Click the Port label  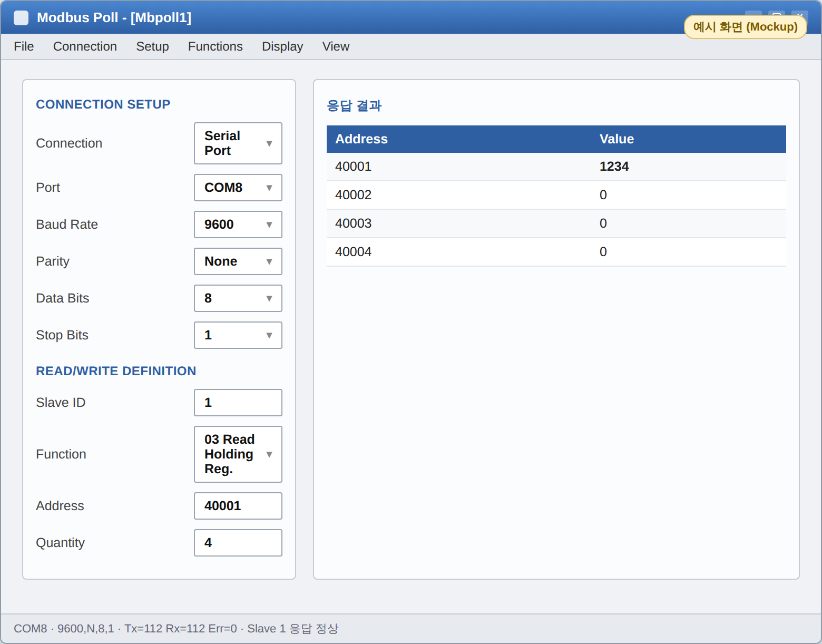coord(48,188)
